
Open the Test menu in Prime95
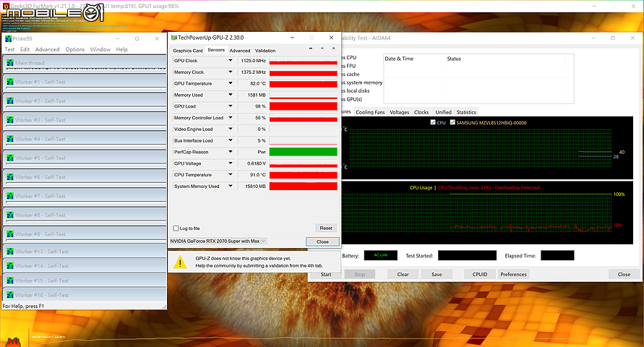click(9, 49)
